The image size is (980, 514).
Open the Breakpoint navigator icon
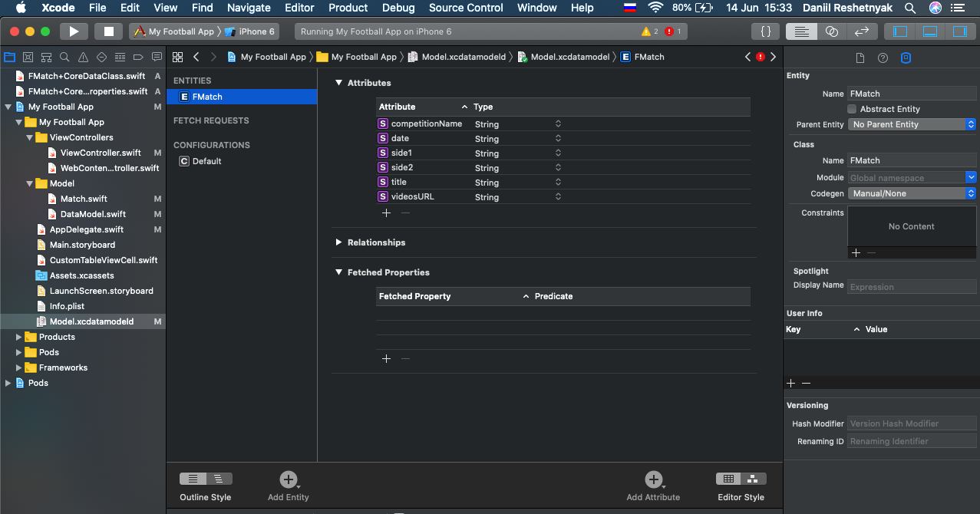[139, 57]
